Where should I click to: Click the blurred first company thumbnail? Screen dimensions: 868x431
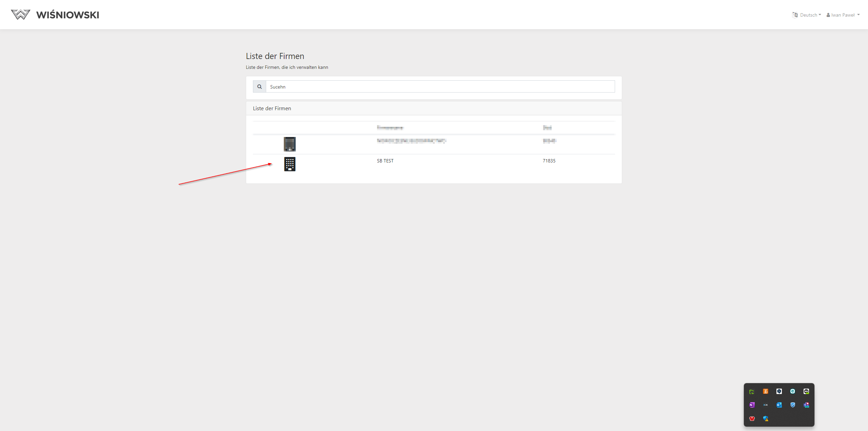[x=290, y=144]
